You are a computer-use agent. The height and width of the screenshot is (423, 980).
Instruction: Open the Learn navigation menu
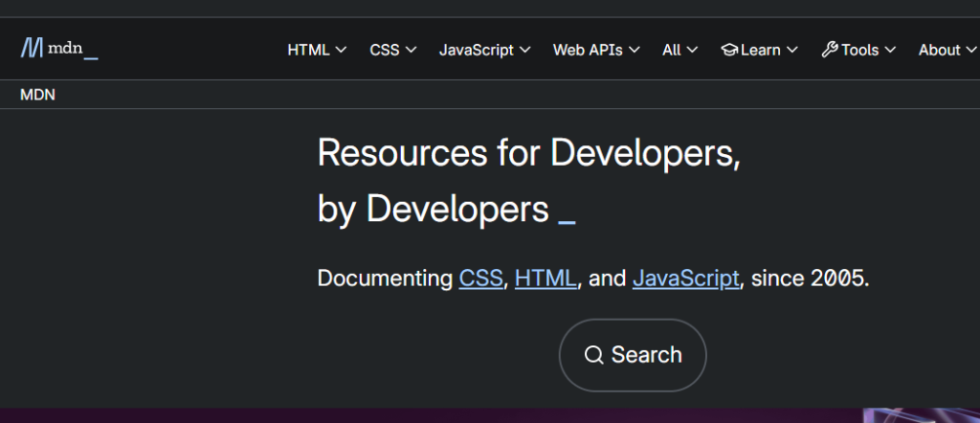click(x=759, y=50)
